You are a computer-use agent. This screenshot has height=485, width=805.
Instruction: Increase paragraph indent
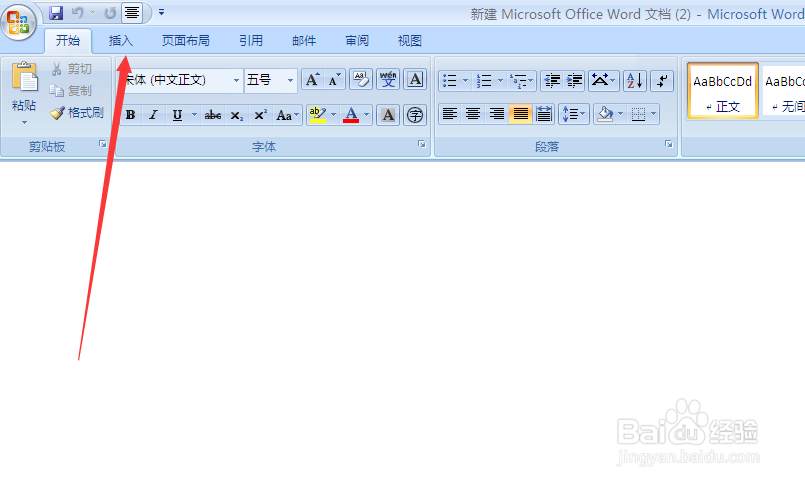tap(574, 81)
